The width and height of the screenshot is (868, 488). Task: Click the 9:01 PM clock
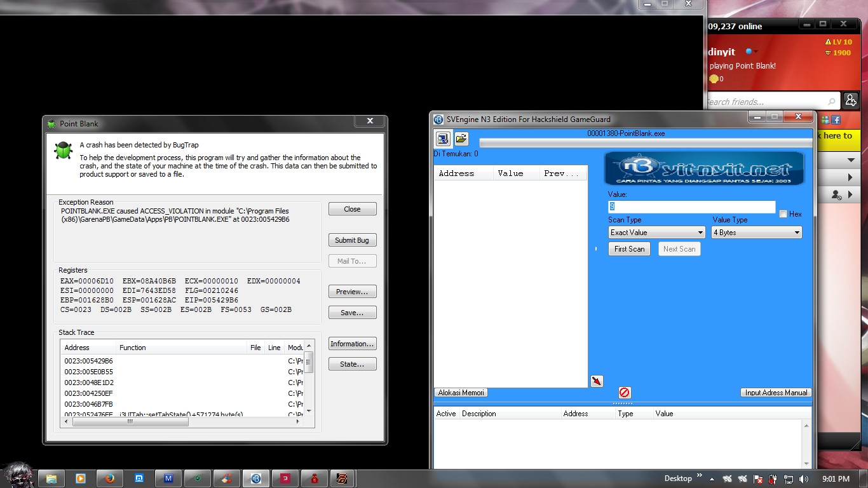(x=836, y=479)
